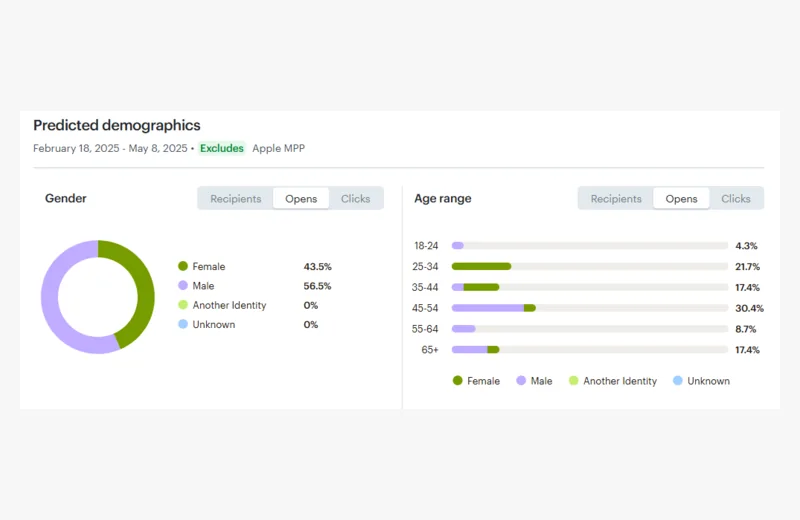Click the green Excludes badge
Image resolution: width=800 pixels, height=520 pixels.
(222, 148)
